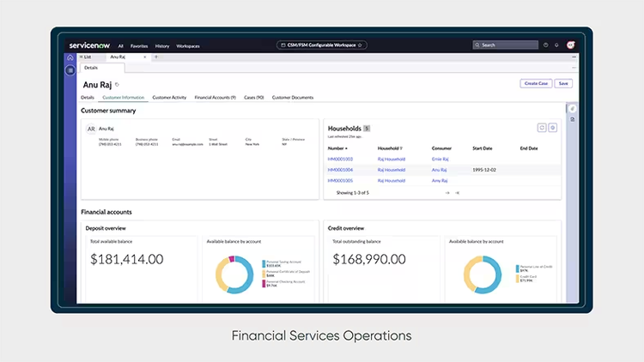Open the Workspaces menu
The height and width of the screenshot is (362, 644).
188,46
